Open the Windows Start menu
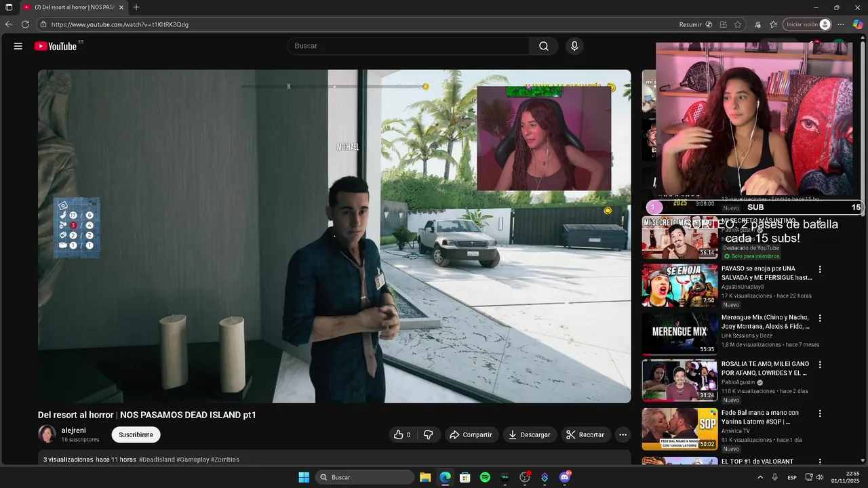The height and width of the screenshot is (488, 868). [x=304, y=477]
